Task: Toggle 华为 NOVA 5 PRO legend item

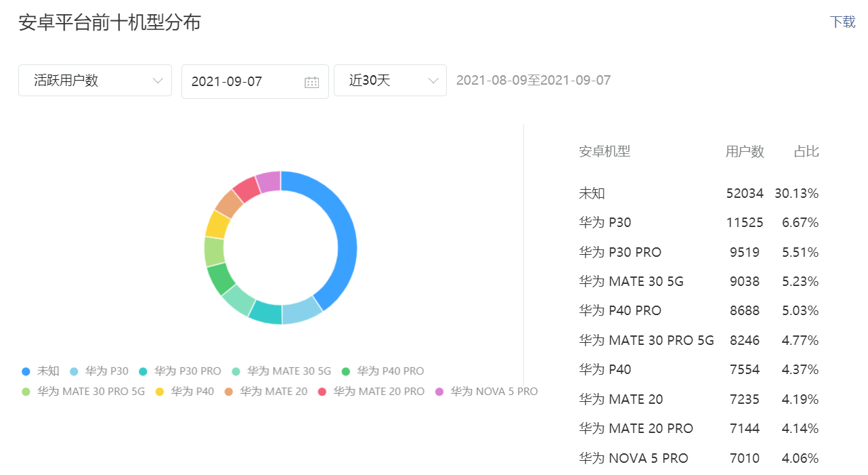Action: [486, 392]
